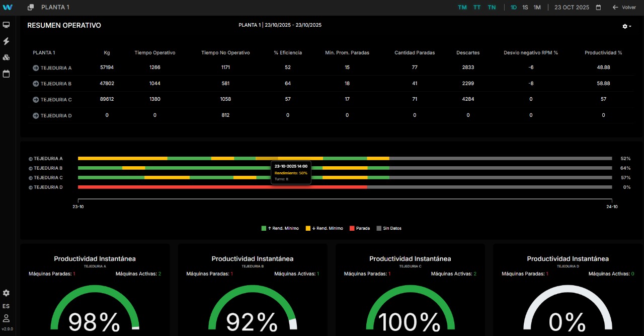Activate the TN shift filter
The height and width of the screenshot is (336, 644).
click(492, 7)
